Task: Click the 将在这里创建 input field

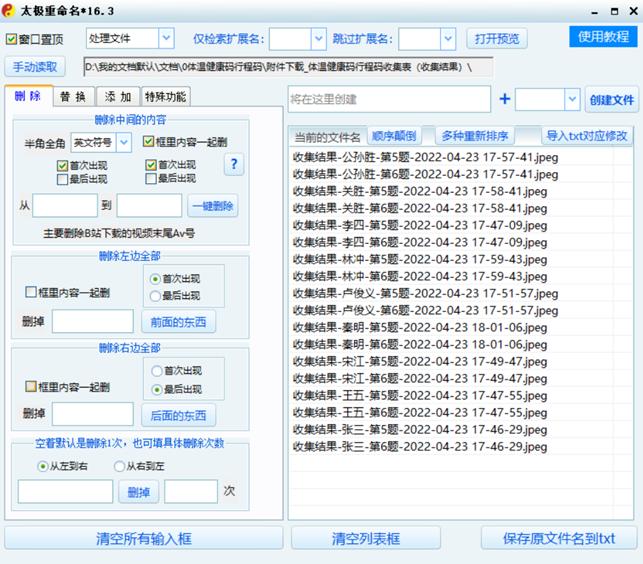Action: tap(389, 99)
